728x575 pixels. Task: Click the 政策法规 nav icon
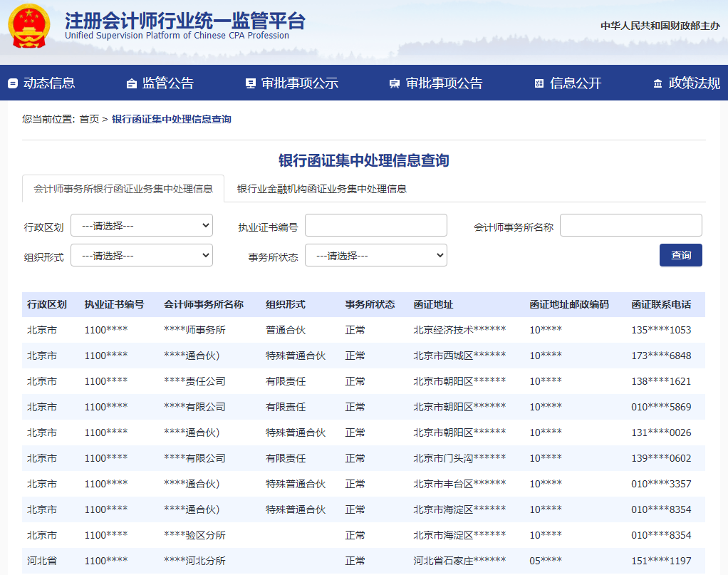click(x=657, y=84)
